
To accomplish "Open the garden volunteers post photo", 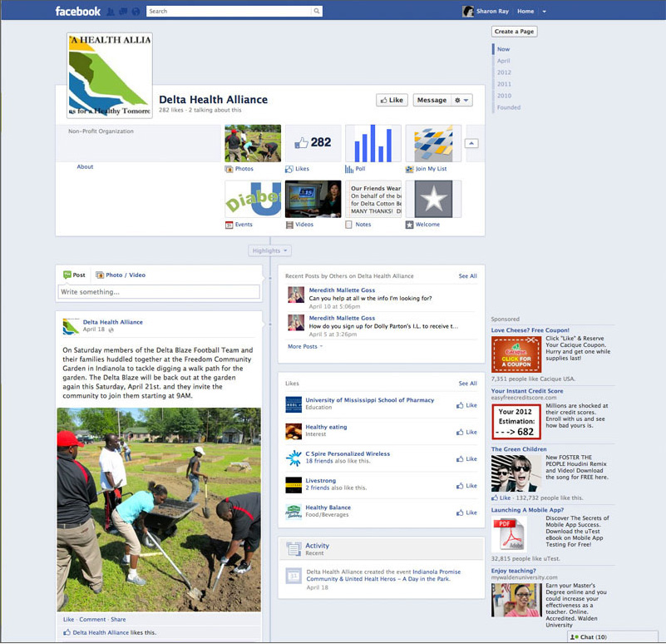I will pyautogui.click(x=159, y=510).
